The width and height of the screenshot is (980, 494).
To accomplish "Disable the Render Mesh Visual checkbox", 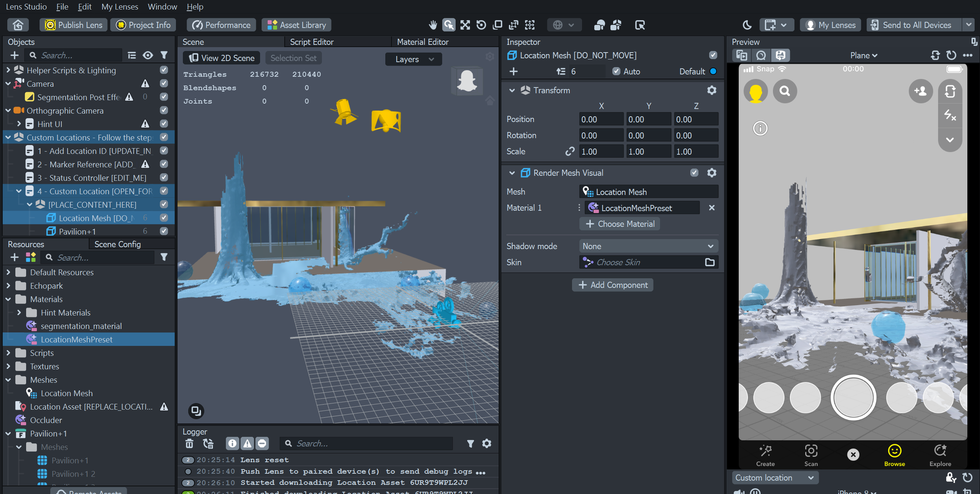I will [694, 173].
